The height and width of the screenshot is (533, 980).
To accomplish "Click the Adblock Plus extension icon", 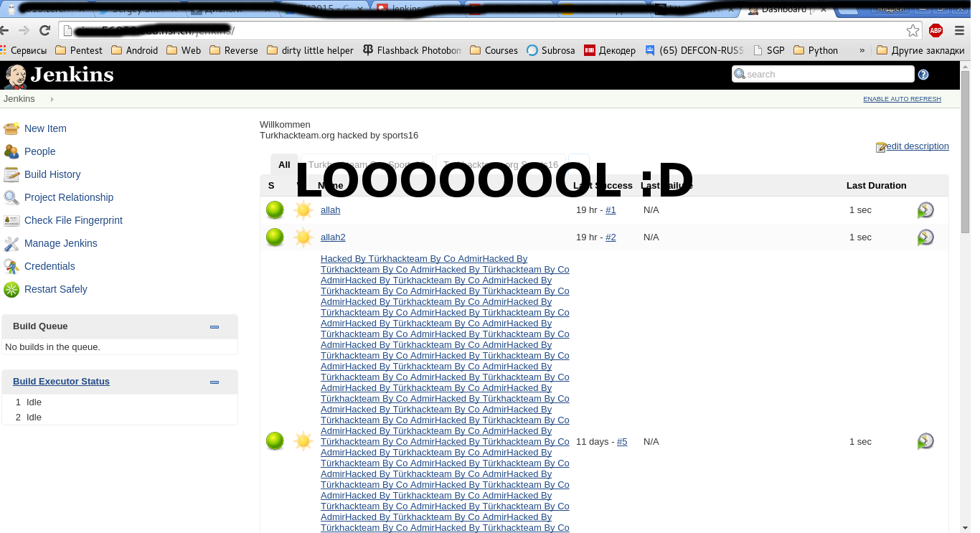I will [x=936, y=30].
